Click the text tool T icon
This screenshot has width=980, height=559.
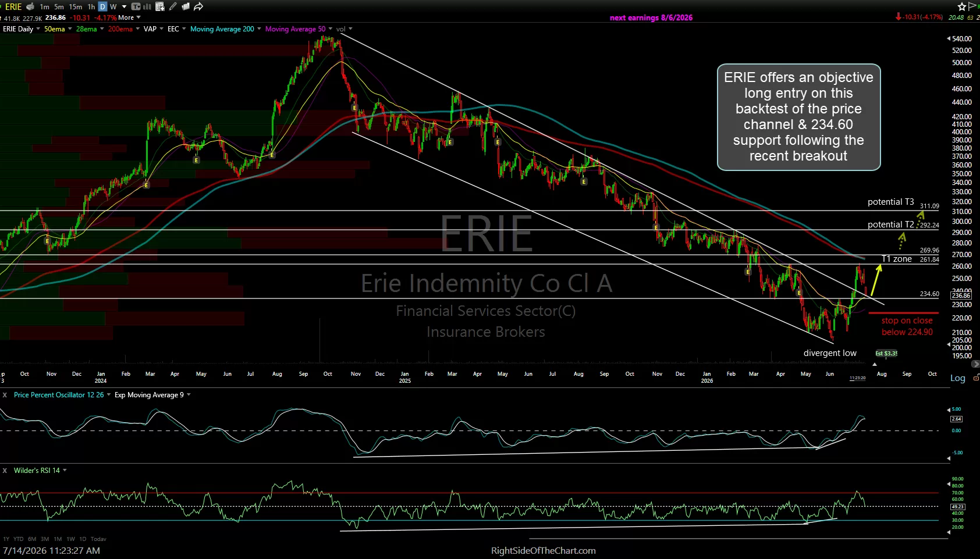136,6
